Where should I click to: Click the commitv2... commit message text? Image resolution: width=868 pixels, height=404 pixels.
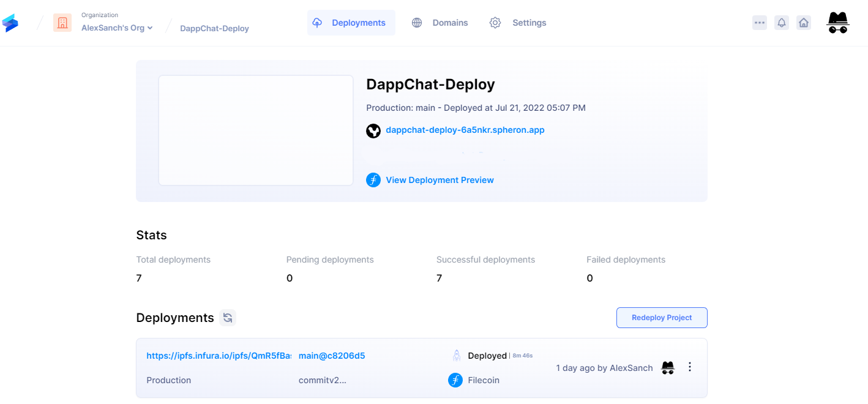click(x=323, y=380)
